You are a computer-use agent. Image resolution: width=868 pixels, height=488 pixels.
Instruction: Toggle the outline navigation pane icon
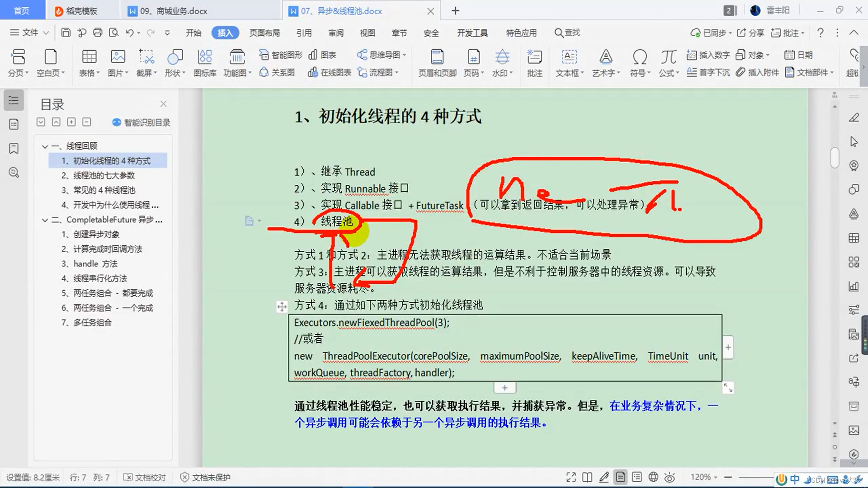coord(14,100)
